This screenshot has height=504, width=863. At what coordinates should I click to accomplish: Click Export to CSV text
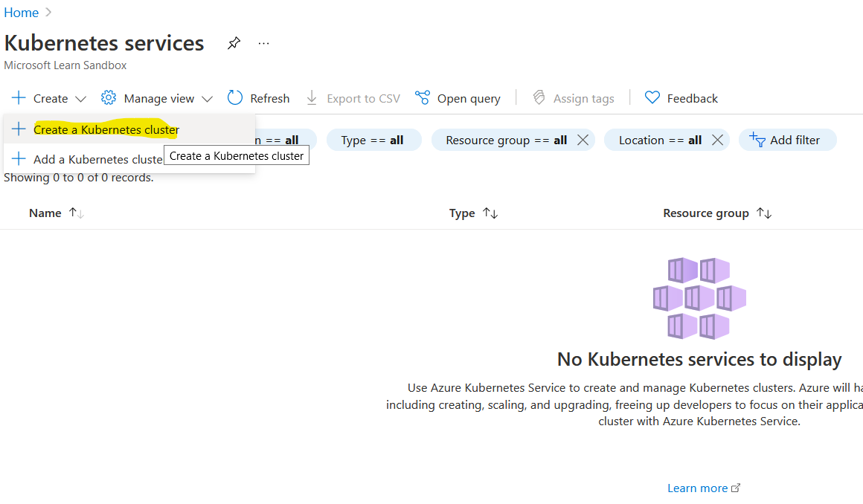tap(363, 98)
